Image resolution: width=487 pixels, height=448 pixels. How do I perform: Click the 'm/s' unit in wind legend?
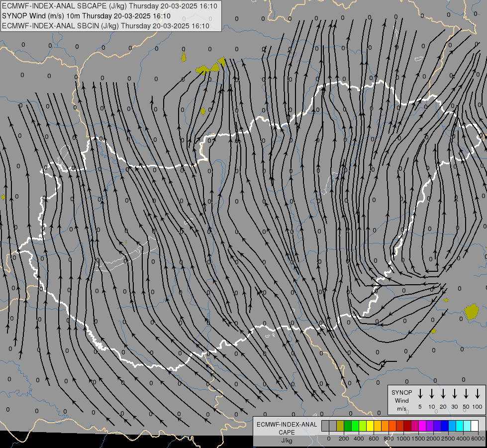pos(401,409)
